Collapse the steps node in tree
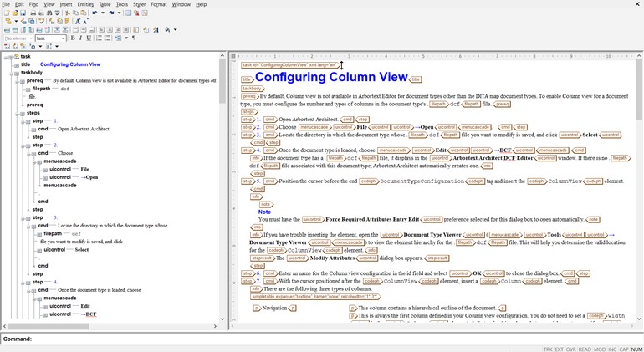 [x=18, y=114]
